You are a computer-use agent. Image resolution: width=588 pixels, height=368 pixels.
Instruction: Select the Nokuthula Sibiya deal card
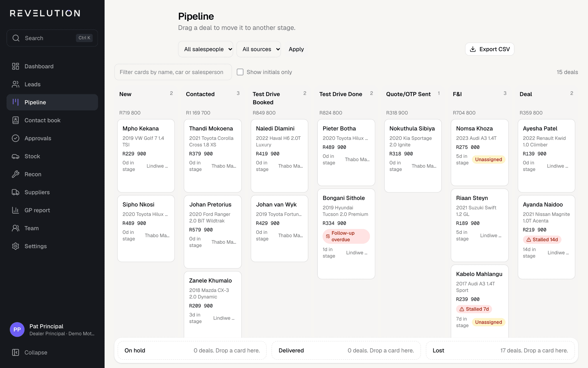413,156
